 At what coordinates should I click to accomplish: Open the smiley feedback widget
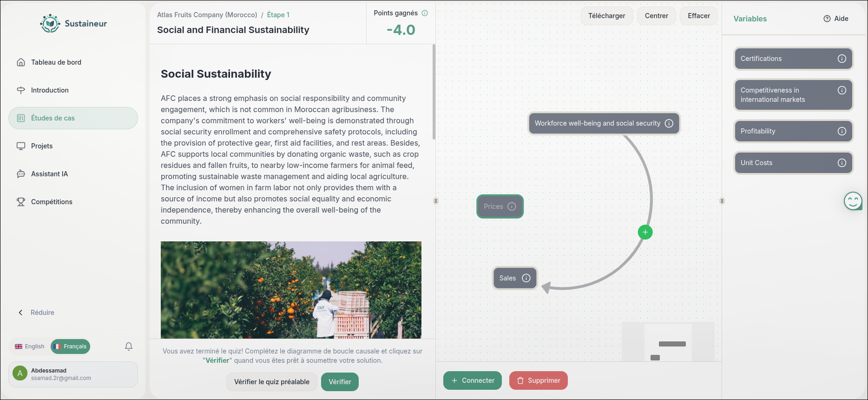coord(853,201)
